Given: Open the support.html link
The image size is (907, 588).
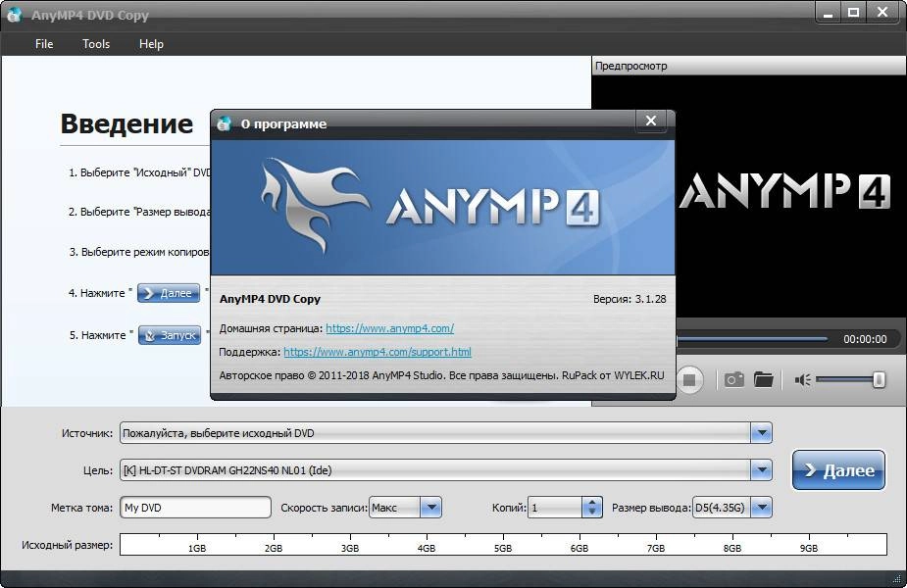Looking at the screenshot, I should [x=378, y=352].
